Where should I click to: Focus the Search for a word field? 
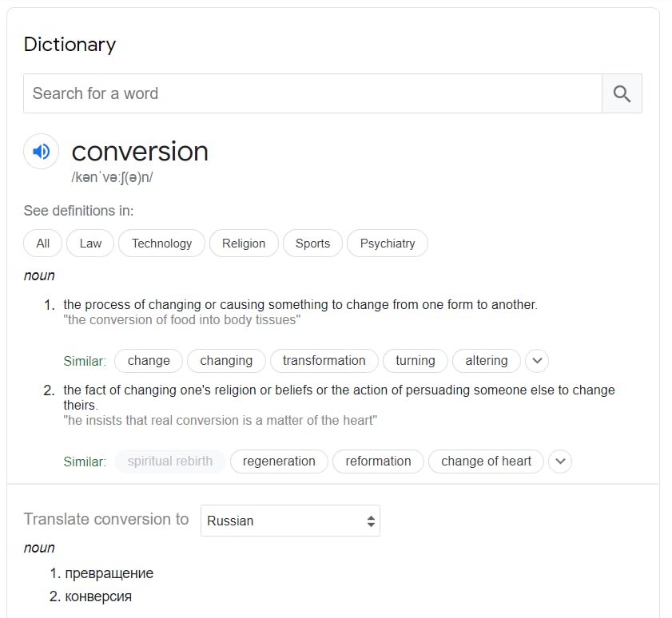[x=313, y=93]
